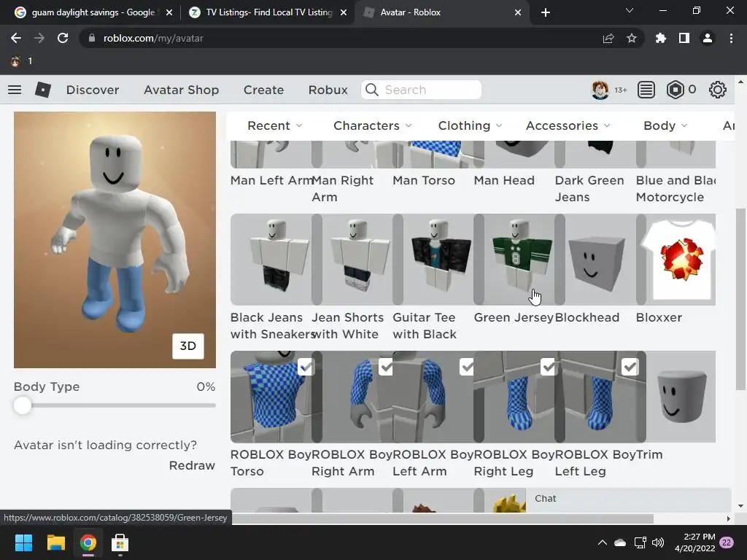The height and width of the screenshot is (560, 747).
Task: Uncheck ROBLOX Boy Torso checkmark
Action: coord(306,367)
